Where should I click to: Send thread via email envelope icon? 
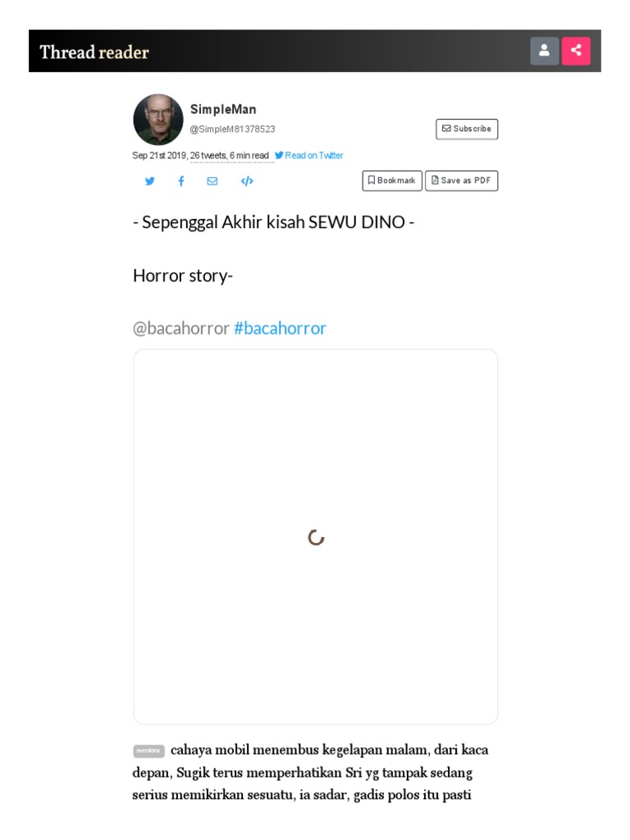(212, 181)
